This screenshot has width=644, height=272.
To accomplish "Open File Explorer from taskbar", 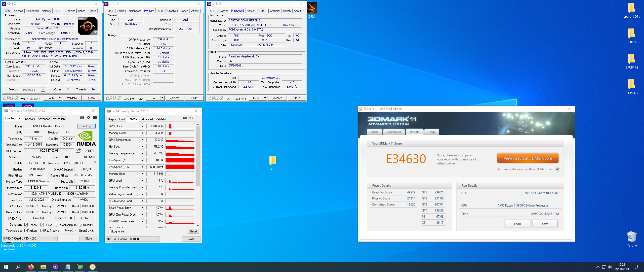I will coord(43,267).
